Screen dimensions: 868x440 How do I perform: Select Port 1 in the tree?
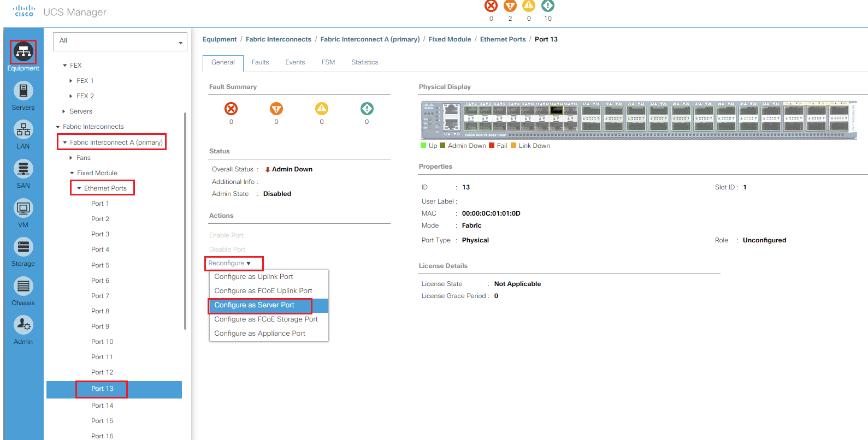[100, 204]
